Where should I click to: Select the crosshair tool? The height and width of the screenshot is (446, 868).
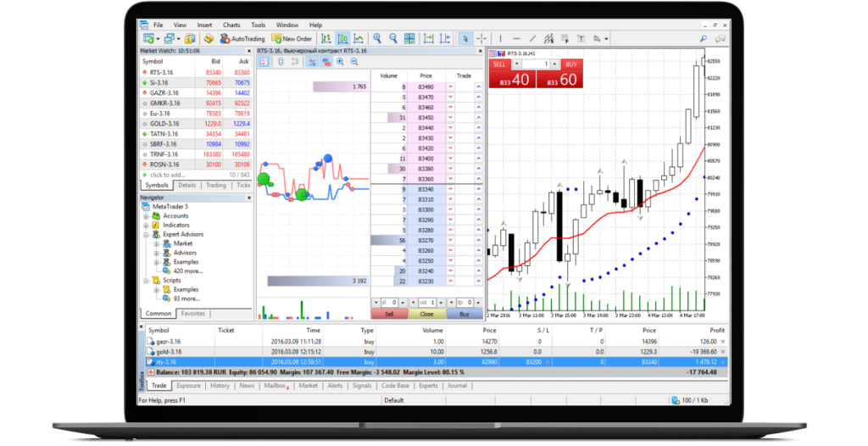[481, 38]
